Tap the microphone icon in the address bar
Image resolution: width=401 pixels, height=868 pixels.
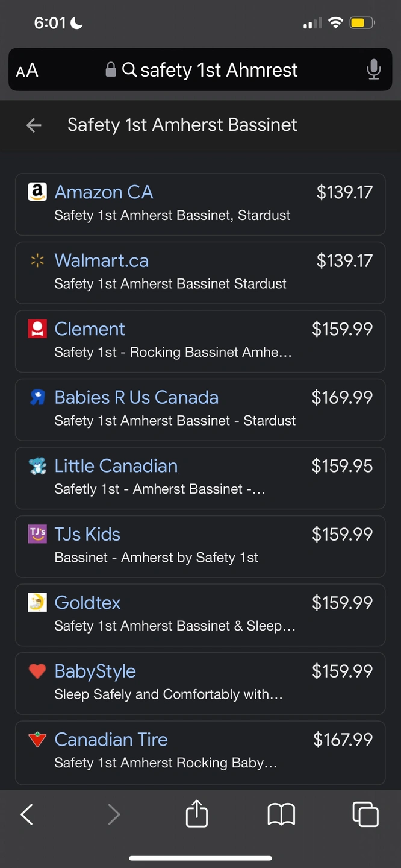[x=373, y=70]
